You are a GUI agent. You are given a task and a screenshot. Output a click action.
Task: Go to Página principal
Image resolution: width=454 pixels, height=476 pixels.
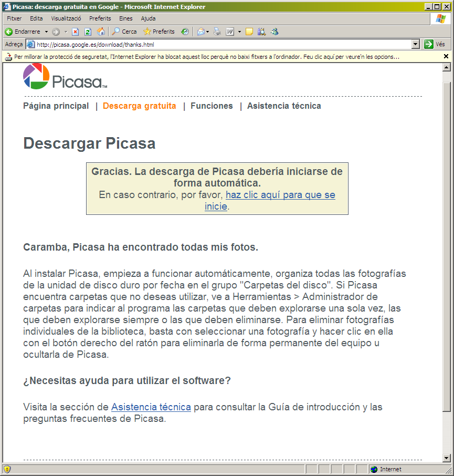(x=56, y=106)
